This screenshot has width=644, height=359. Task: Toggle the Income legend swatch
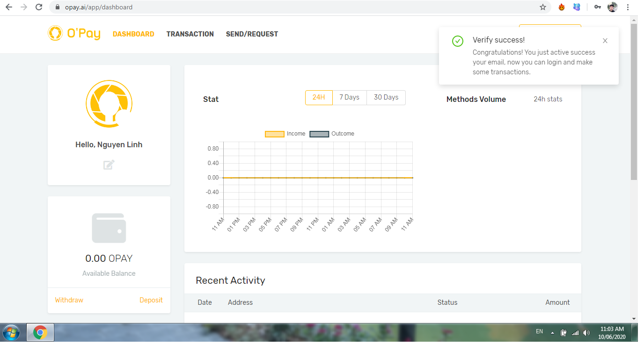click(x=274, y=134)
